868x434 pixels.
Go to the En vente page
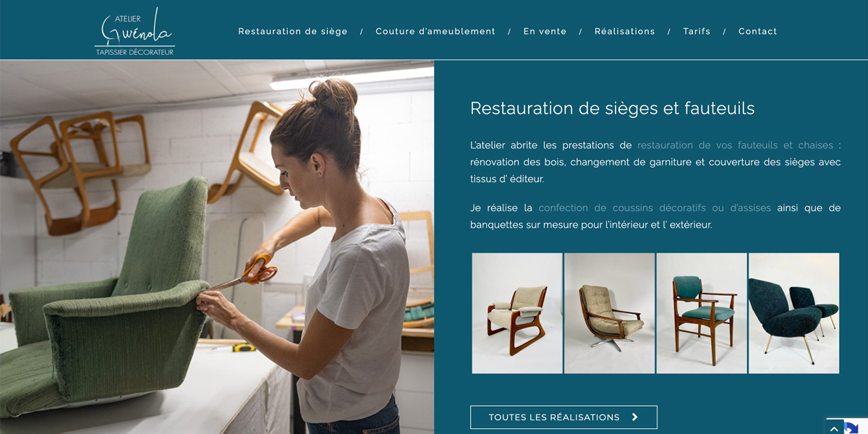tap(545, 31)
